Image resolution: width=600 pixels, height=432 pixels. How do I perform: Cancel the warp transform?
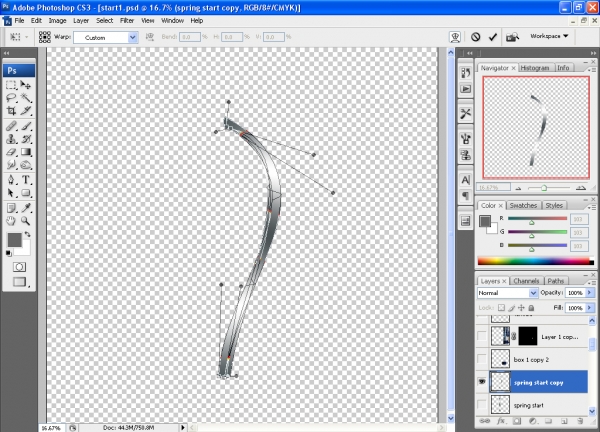[x=475, y=37]
